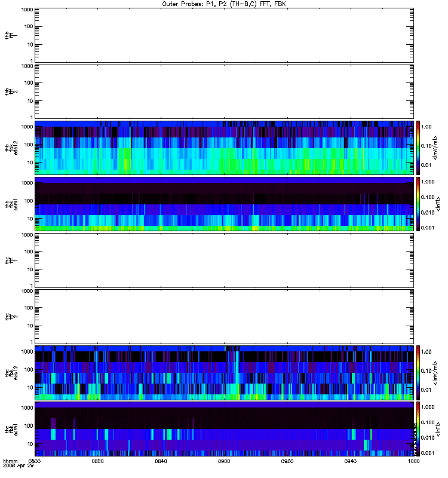
Task: Click the date label "2008 Apr 29"
Action: coord(19,466)
